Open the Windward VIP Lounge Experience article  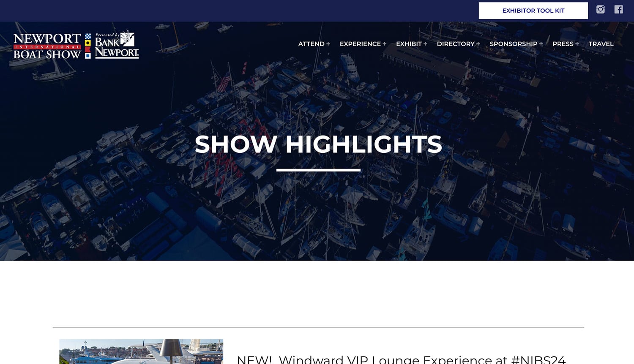tap(401, 359)
